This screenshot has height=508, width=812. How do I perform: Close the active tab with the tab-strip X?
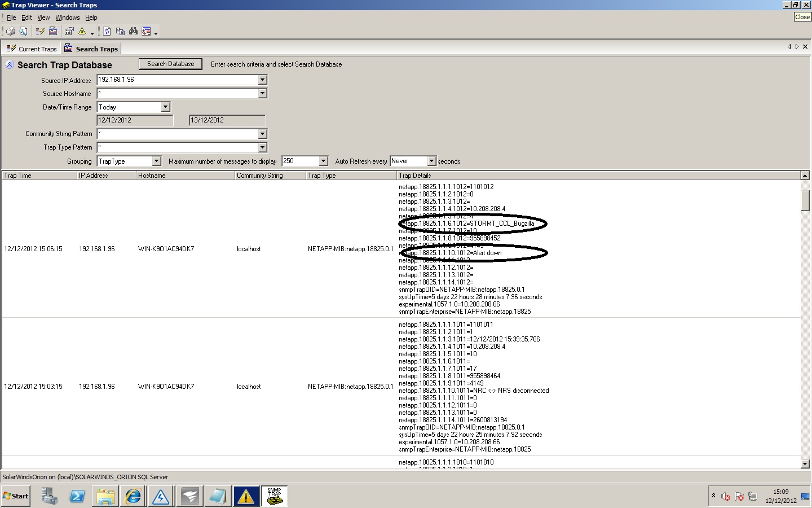805,47
